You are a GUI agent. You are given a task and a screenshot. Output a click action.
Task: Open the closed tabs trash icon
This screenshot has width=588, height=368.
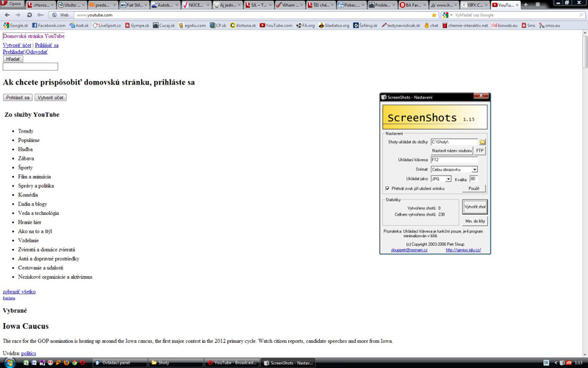(x=537, y=4)
